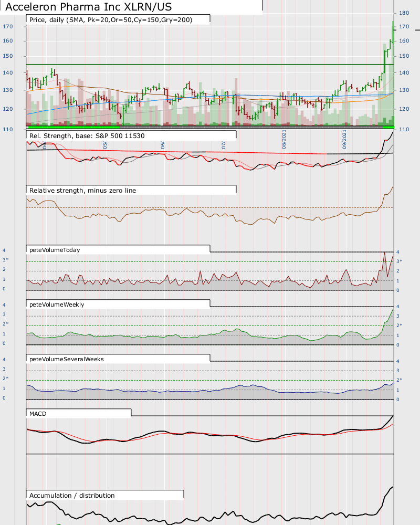Click the 130 value on the left price axis
Screen dimensions: 420x525
pos(8,90)
